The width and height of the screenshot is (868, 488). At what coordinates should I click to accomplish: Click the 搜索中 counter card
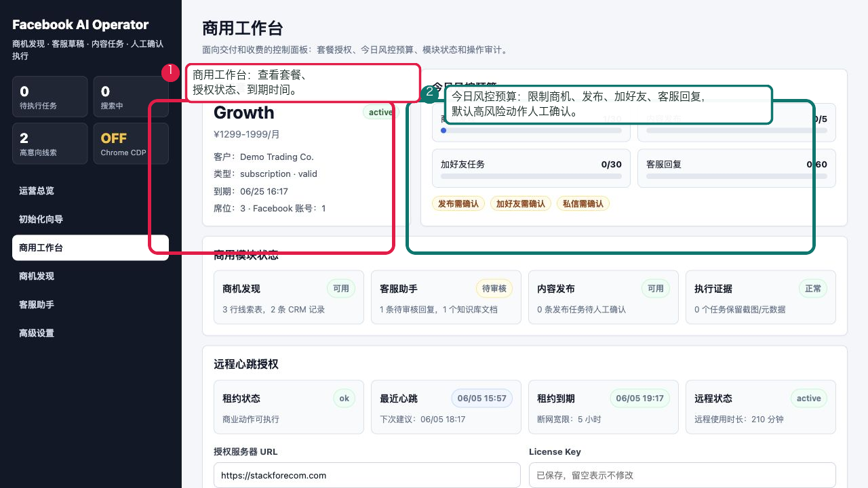point(131,97)
